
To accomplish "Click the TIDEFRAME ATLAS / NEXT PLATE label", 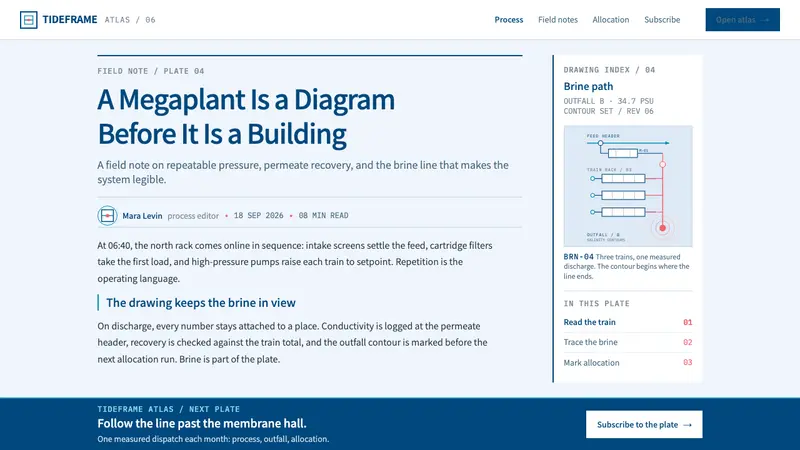I will tap(168, 409).
